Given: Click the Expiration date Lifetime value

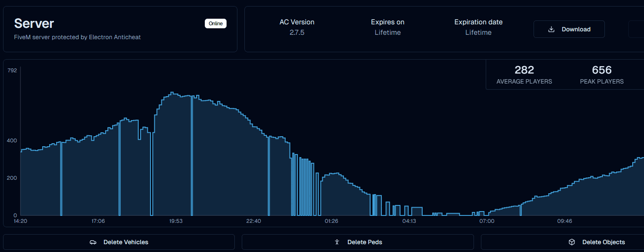Looking at the screenshot, I should [x=478, y=33].
